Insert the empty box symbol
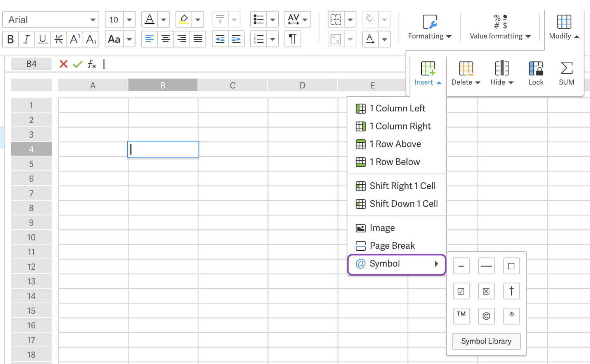 coord(511,266)
